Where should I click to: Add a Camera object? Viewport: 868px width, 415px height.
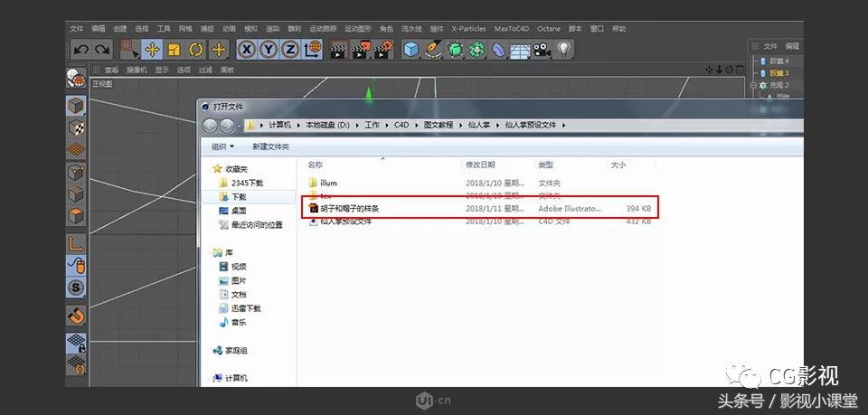tap(542, 51)
